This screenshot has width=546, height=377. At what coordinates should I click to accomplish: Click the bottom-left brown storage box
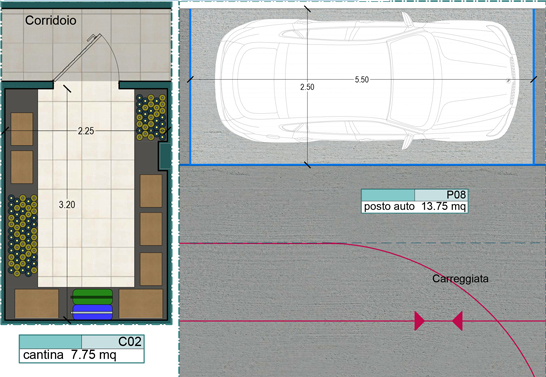click(37, 303)
